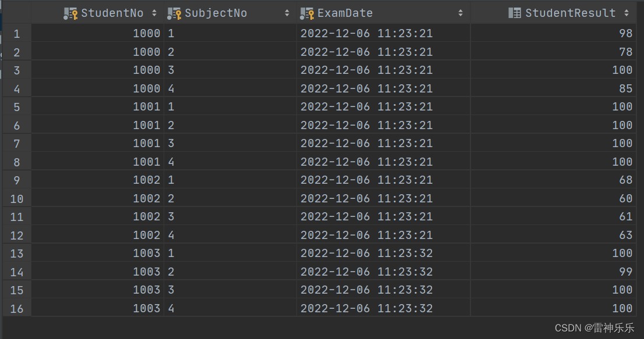The width and height of the screenshot is (644, 339).
Task: Select the SubjectNo cell in row 12
Action: 171,235
